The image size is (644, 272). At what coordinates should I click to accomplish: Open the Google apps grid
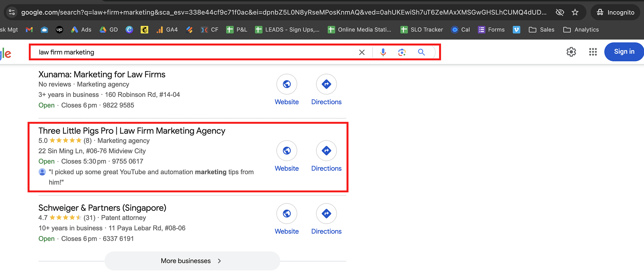click(593, 52)
